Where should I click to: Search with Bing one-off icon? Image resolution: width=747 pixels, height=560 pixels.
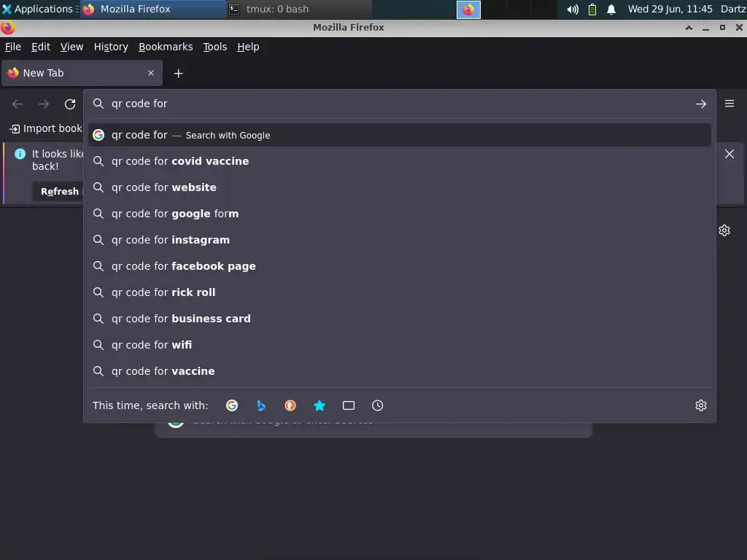click(x=261, y=405)
